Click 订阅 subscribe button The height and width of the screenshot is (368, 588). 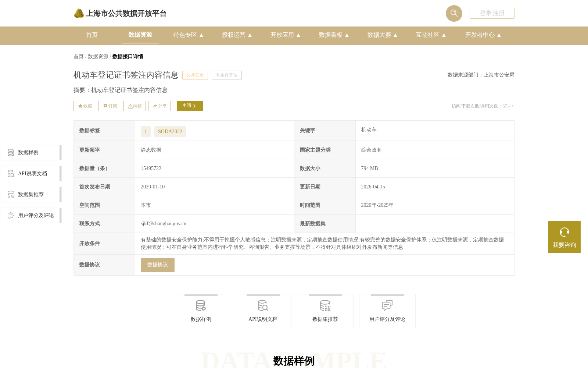[110, 106]
